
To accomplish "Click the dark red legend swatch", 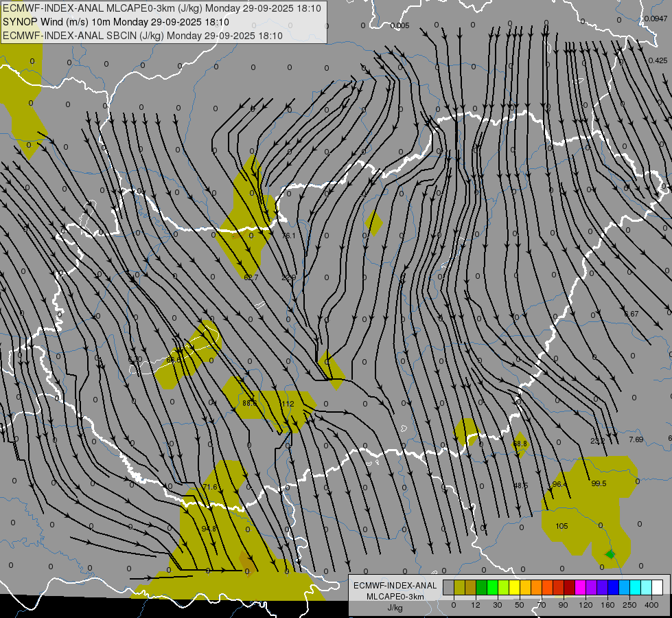I will point(570,587).
